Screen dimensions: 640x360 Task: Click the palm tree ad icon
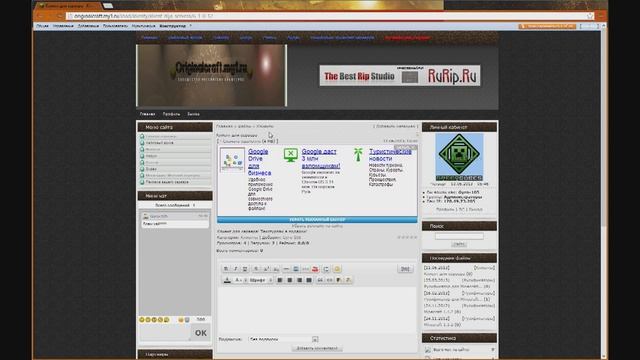click(x=358, y=155)
